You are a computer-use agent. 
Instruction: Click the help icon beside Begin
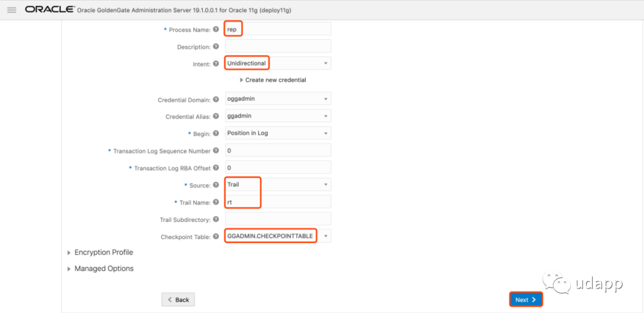216,134
